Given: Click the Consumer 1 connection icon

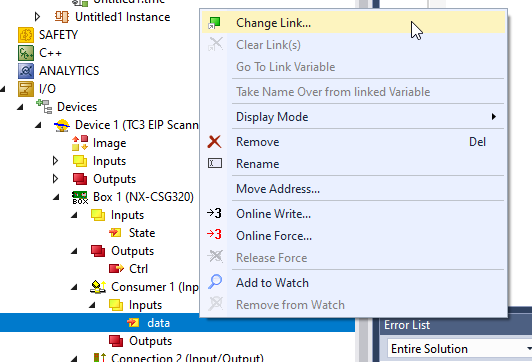Looking at the screenshot, I should coord(98,287).
